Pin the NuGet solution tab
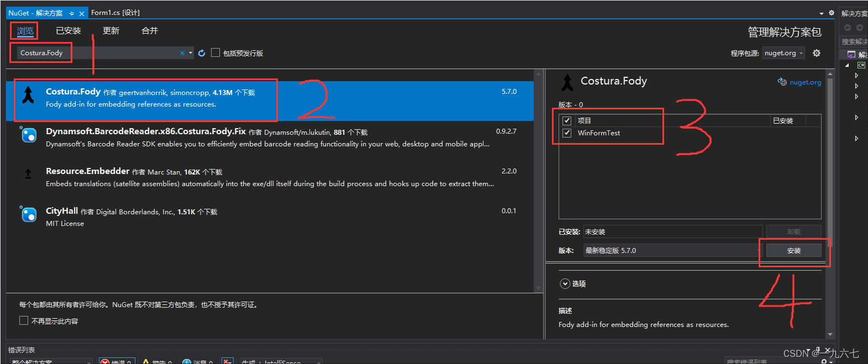The image size is (868, 364). [x=72, y=13]
